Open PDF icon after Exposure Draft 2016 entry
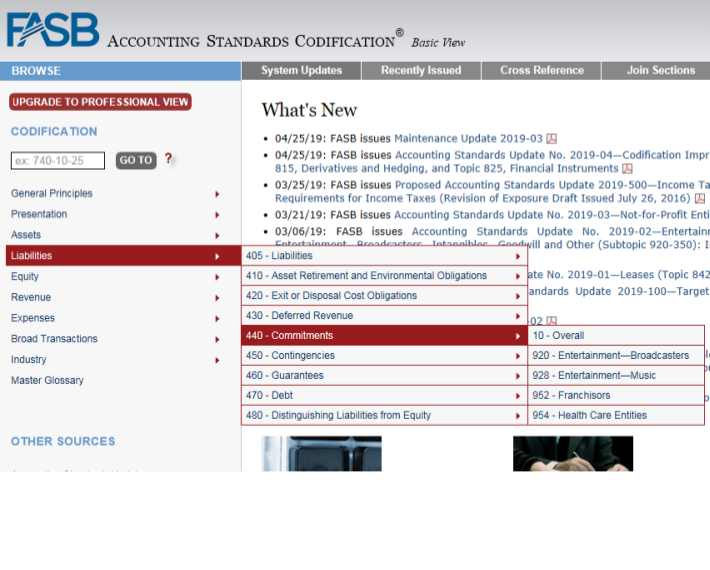The width and height of the screenshot is (710, 570). pyautogui.click(x=700, y=198)
